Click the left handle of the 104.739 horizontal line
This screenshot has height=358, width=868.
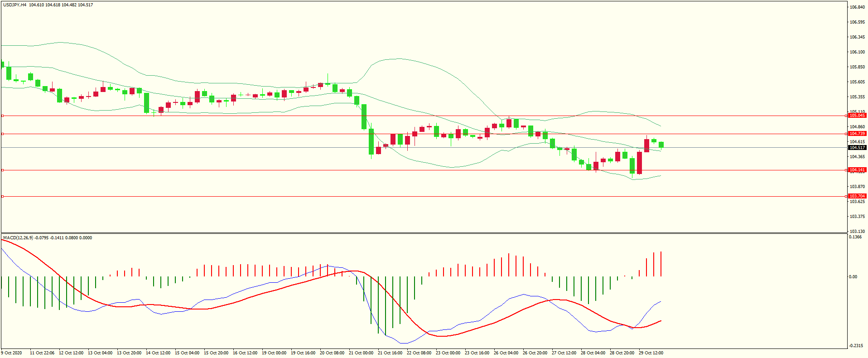2,134
